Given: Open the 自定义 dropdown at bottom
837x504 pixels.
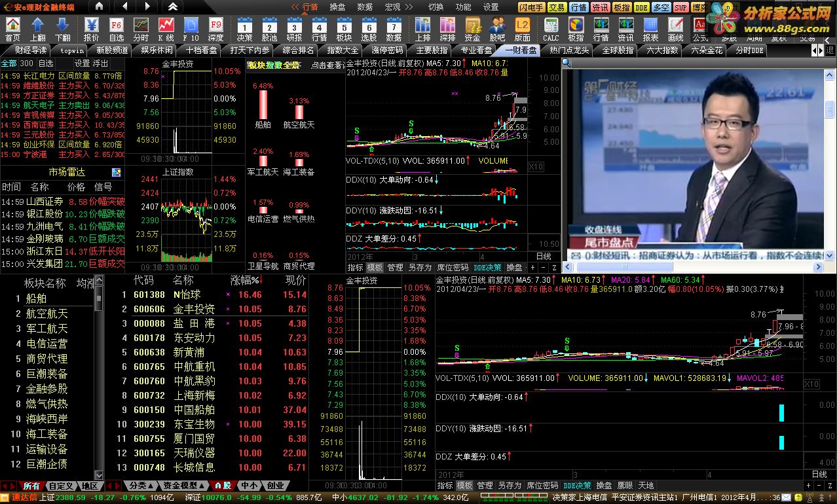Looking at the screenshot, I should click(x=61, y=486).
